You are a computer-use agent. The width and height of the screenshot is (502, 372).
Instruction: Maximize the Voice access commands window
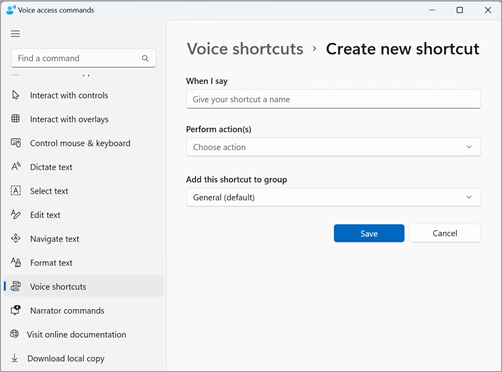[x=460, y=10]
